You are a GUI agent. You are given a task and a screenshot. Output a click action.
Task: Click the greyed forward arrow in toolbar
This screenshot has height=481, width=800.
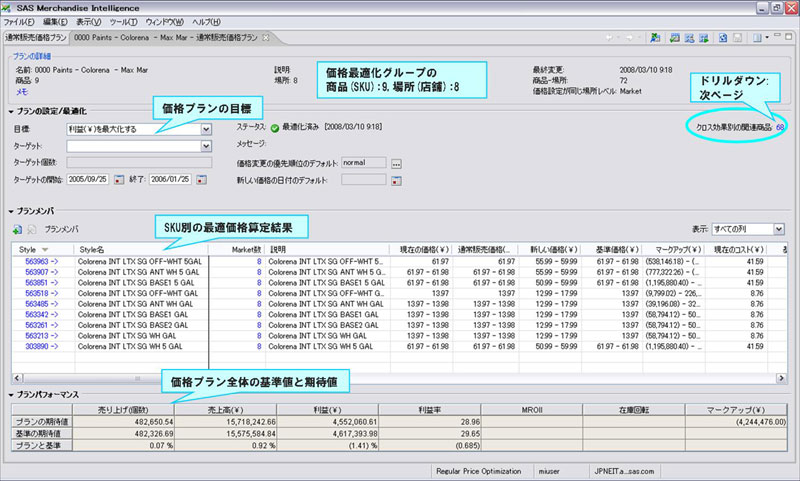629,37
